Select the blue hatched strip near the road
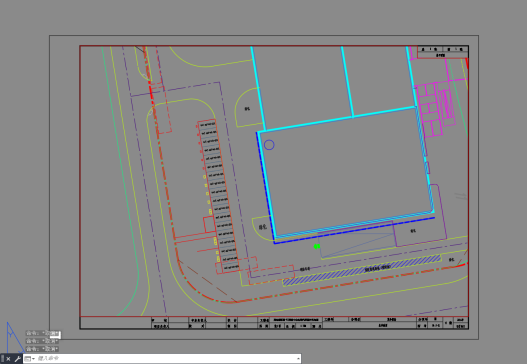Image resolution: width=527 pixels, height=364 pixels. coord(362,270)
